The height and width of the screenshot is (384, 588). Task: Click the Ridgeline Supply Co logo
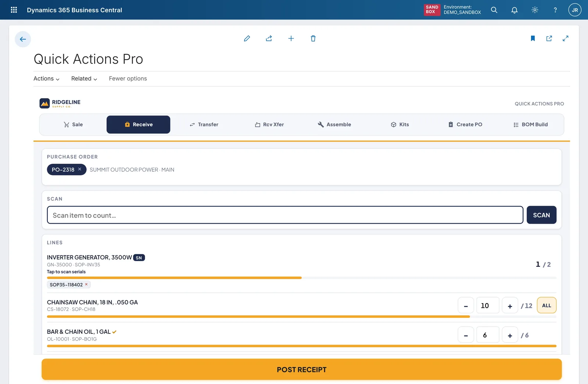click(x=60, y=103)
